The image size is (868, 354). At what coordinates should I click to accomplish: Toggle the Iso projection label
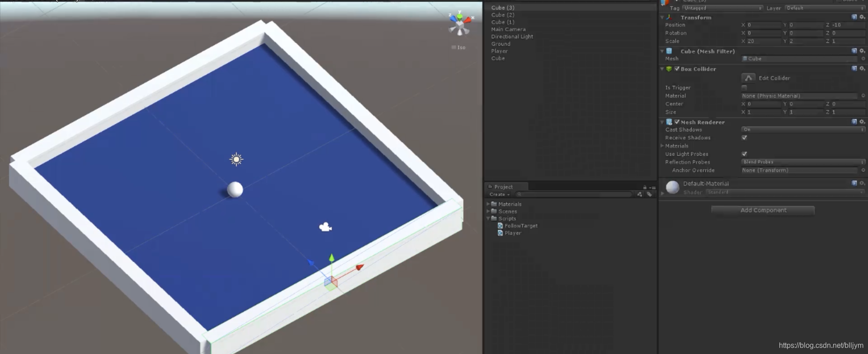(x=458, y=47)
